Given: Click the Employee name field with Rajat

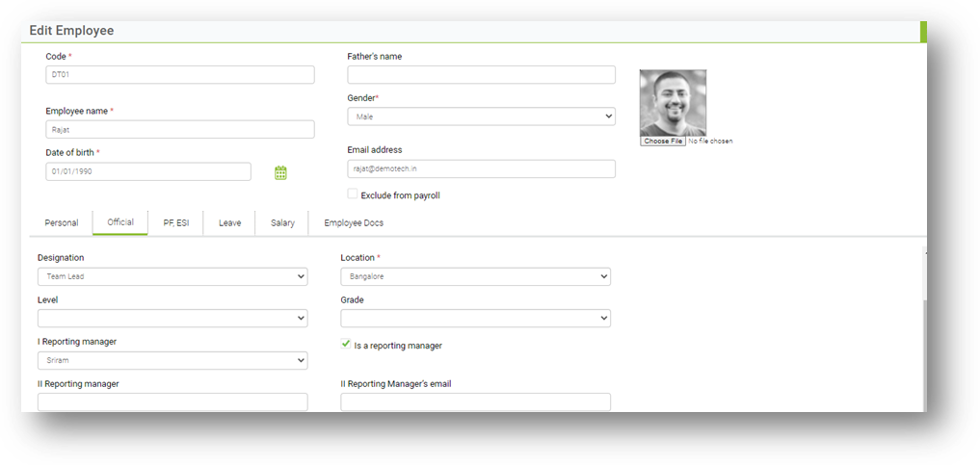Looking at the screenshot, I should pyautogui.click(x=180, y=129).
